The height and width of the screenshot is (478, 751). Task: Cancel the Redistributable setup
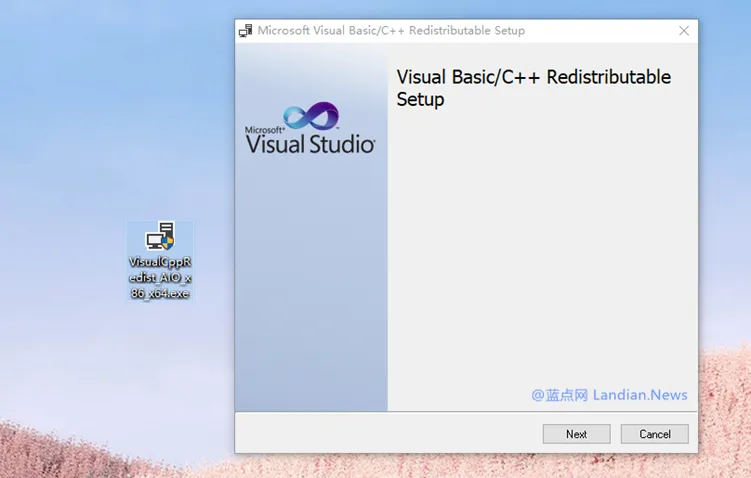654,434
